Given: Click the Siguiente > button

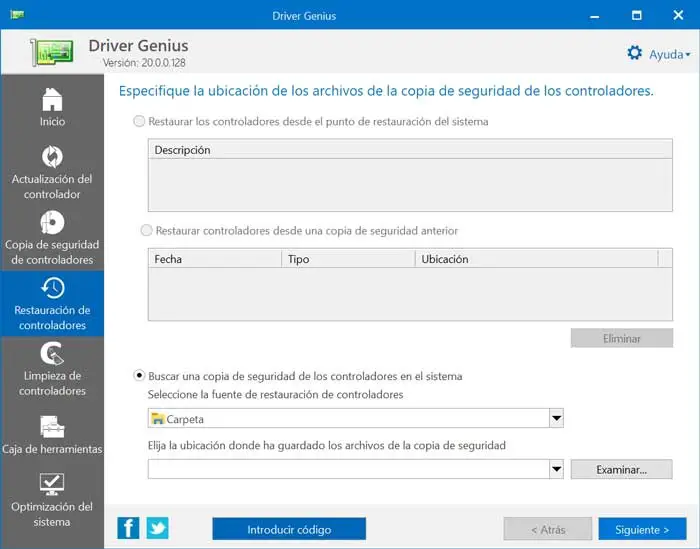Looking at the screenshot, I should coord(642,529).
